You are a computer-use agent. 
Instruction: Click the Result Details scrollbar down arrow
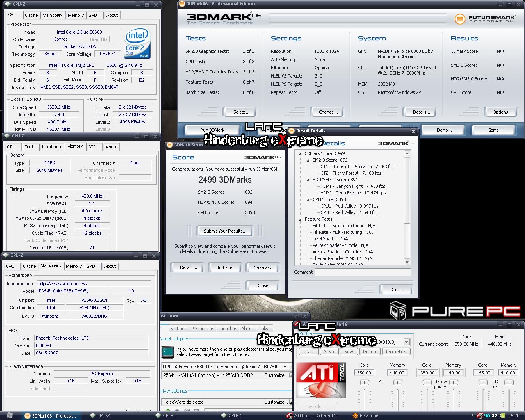click(407, 262)
